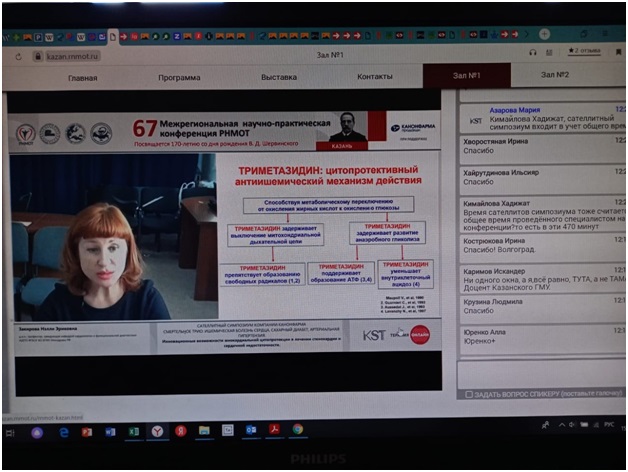Image resolution: width=628 pixels, height=472 pixels.
Task: Click the chat message input box
Action: click(541, 375)
